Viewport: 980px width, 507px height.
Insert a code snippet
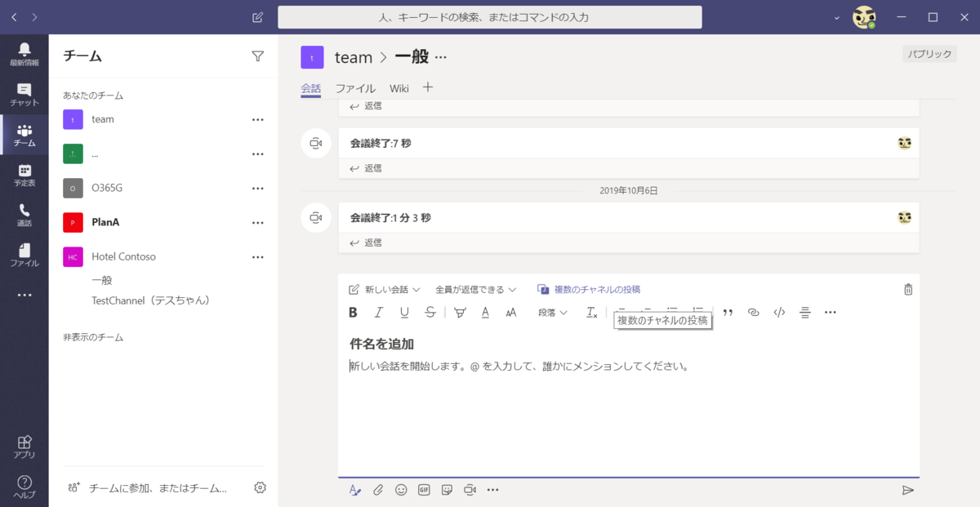(x=778, y=312)
